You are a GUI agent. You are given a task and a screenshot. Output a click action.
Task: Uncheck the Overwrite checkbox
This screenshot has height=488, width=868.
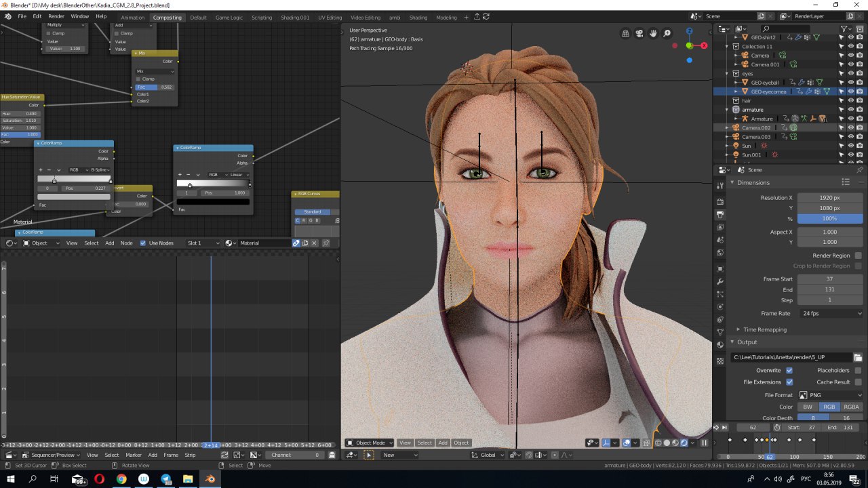pos(789,371)
